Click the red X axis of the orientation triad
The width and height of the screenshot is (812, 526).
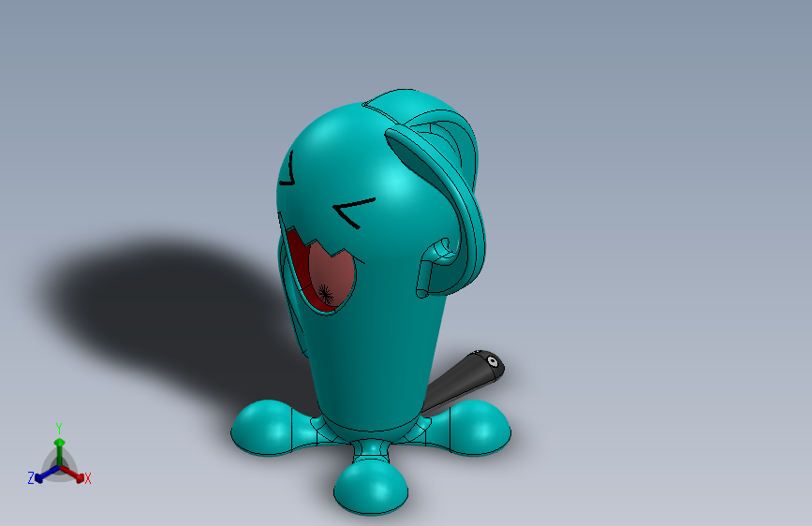pos(72,474)
